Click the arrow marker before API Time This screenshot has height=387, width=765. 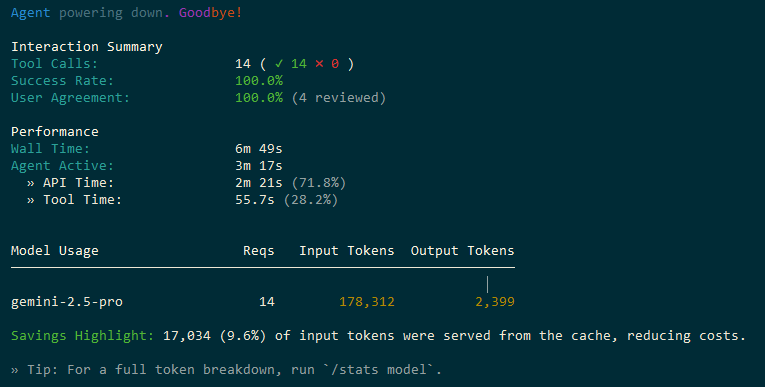coord(31,183)
